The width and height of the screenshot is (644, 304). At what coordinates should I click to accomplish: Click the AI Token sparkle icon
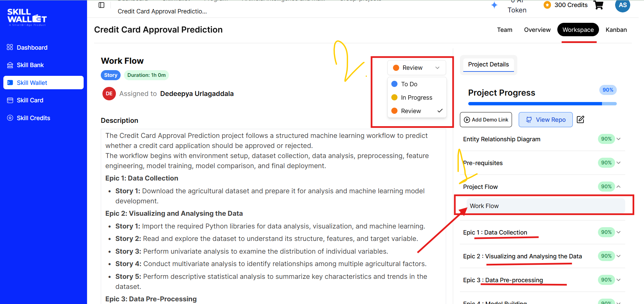(494, 5)
